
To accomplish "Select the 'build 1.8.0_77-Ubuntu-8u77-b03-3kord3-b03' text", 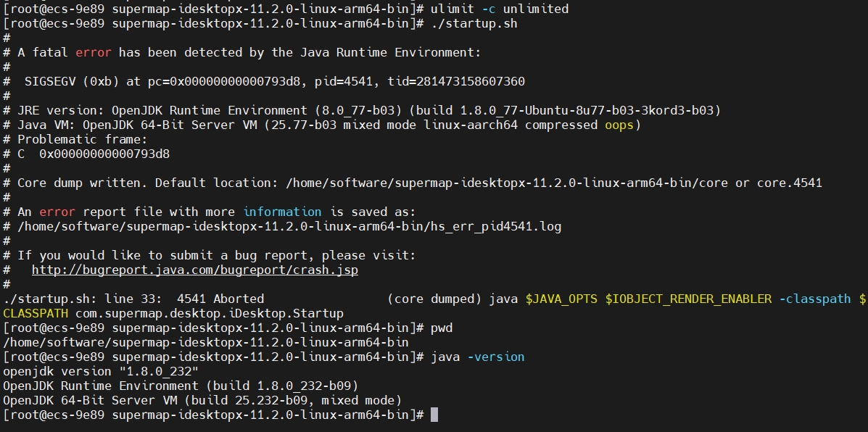I will pos(564,111).
